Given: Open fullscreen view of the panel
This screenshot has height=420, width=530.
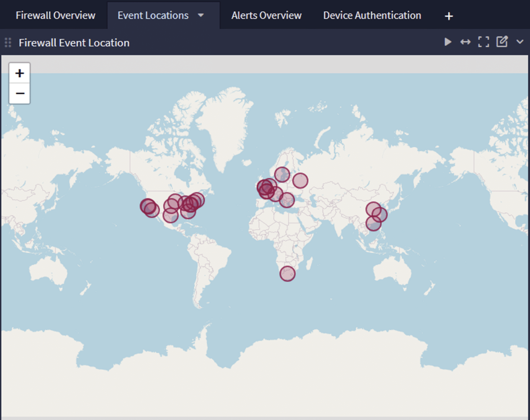Looking at the screenshot, I should 483,42.
